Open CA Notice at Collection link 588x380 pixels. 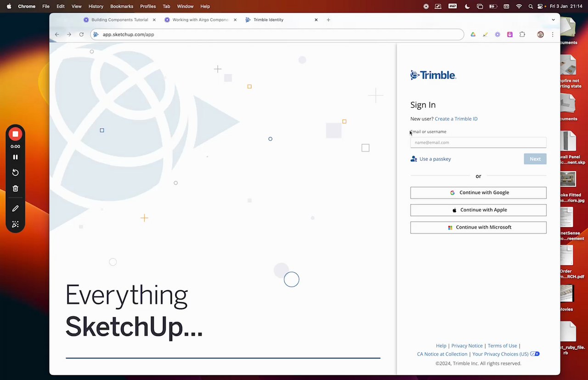[442, 354]
